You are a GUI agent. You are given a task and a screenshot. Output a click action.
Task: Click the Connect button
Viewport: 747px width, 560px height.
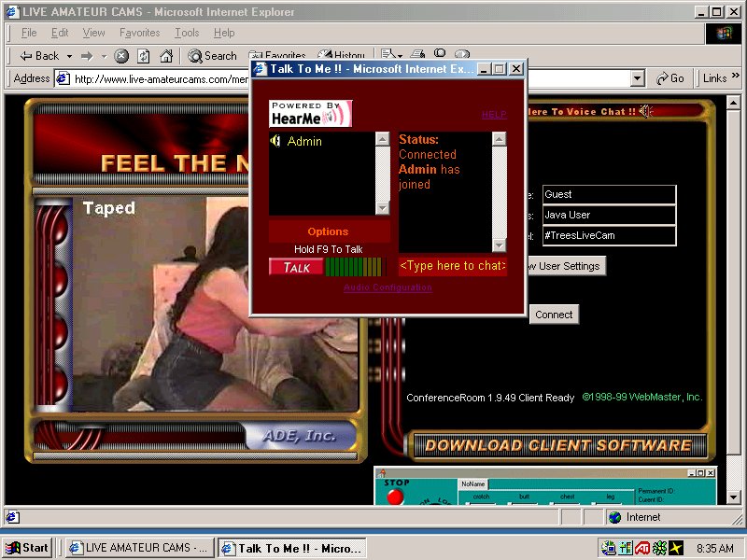coord(554,315)
